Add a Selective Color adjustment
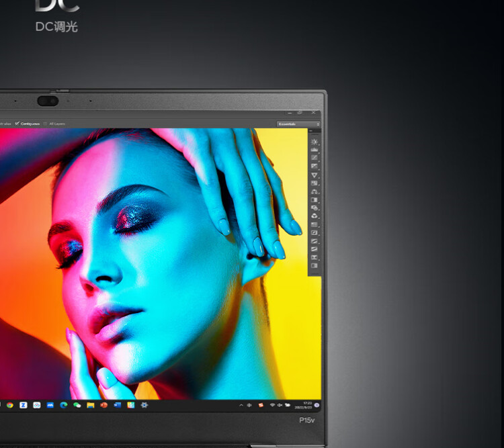Image resolution: width=504 pixels, height=448 pixels. [314, 257]
